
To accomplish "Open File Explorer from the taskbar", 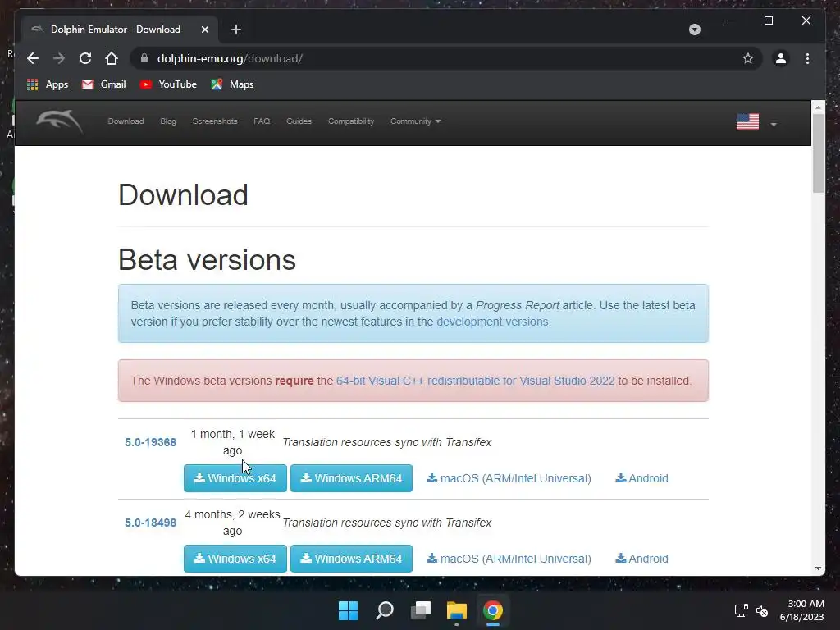I will click(x=457, y=610).
